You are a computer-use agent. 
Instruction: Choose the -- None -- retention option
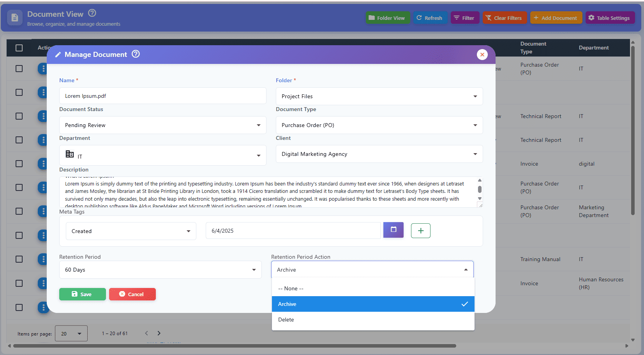pos(373,288)
